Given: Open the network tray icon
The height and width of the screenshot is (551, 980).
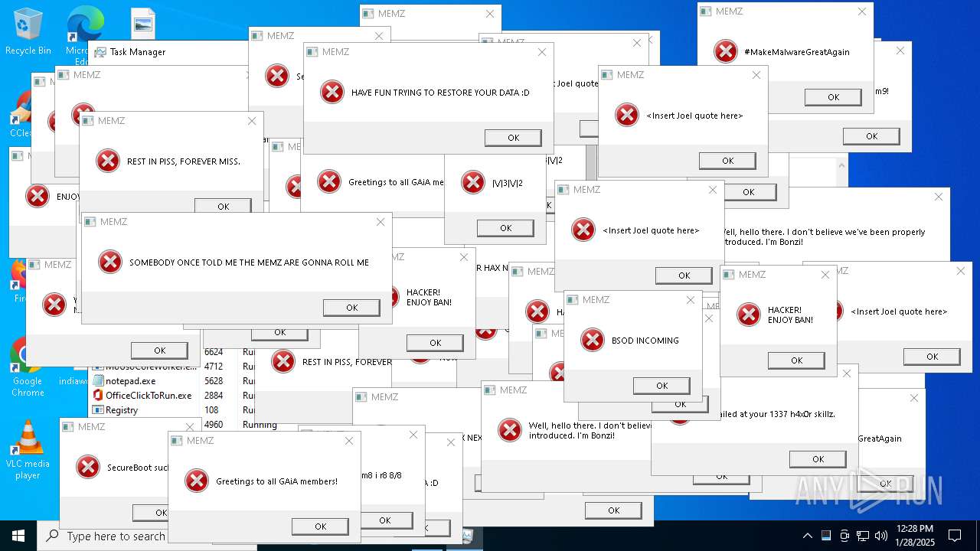Looking at the screenshot, I should (x=863, y=536).
